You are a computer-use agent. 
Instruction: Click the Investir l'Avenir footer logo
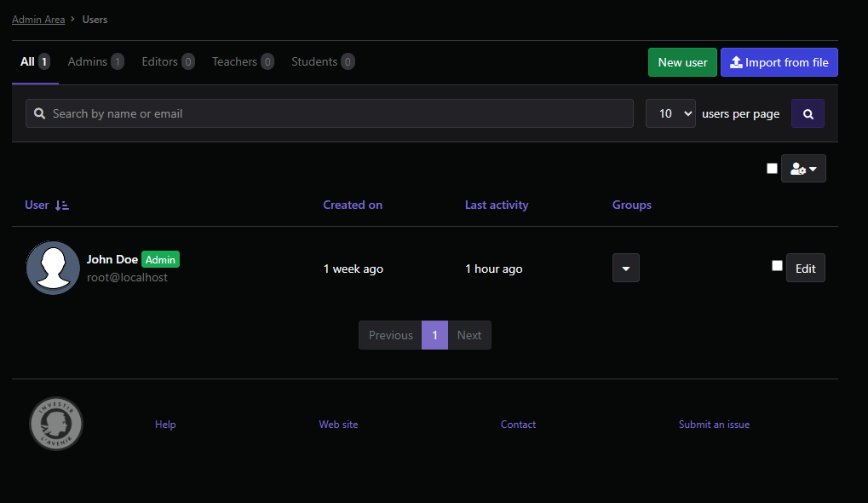tap(56, 424)
